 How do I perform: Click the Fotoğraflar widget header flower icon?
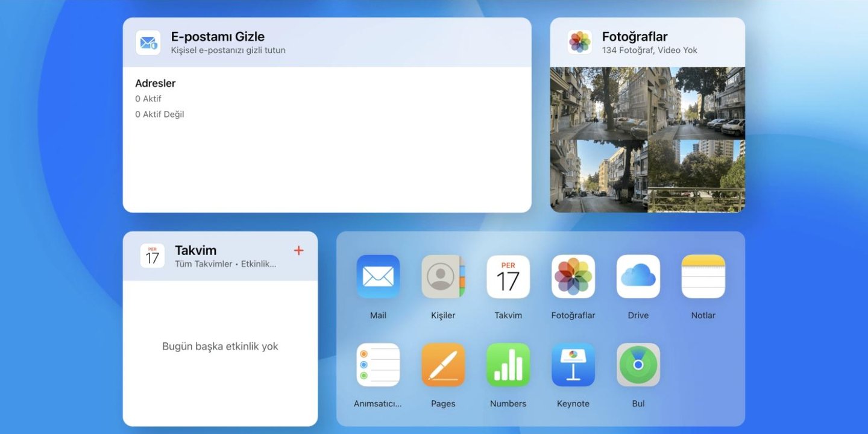point(580,42)
